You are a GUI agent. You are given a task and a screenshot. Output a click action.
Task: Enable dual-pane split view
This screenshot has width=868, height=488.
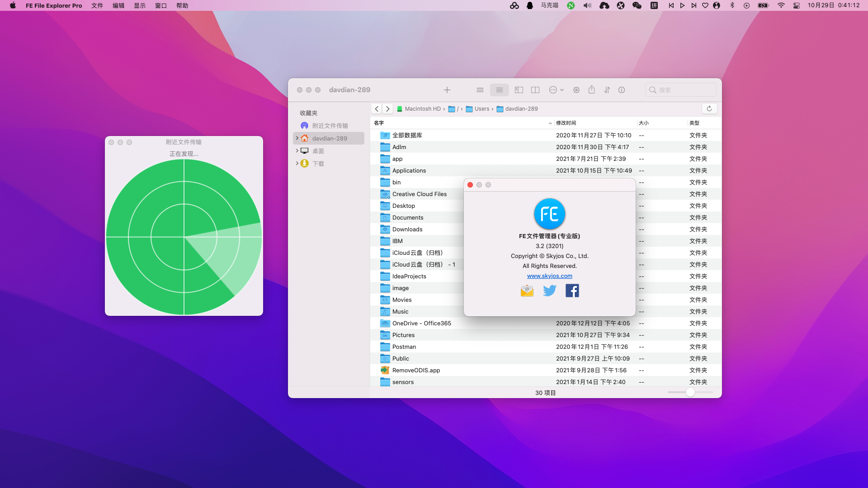point(535,90)
